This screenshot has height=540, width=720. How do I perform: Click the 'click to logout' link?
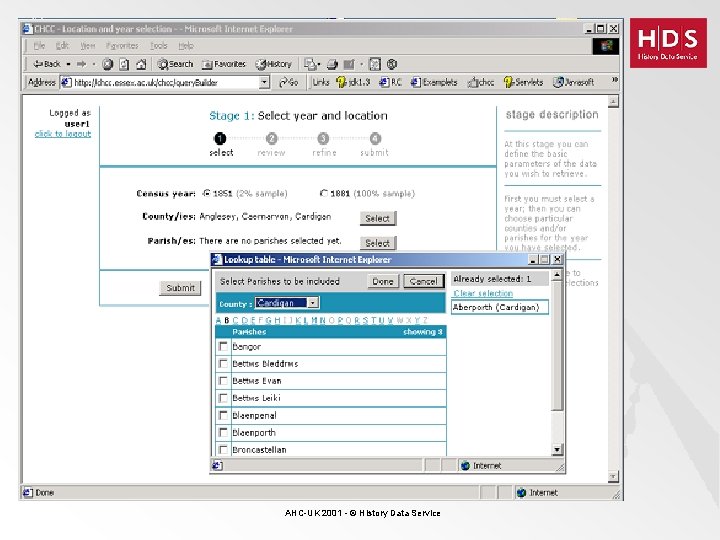[x=63, y=134]
